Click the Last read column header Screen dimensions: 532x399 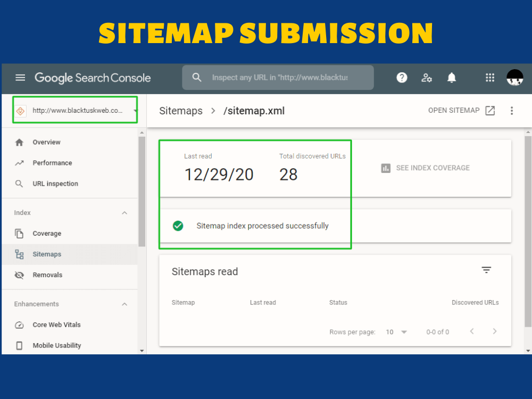coord(263,303)
